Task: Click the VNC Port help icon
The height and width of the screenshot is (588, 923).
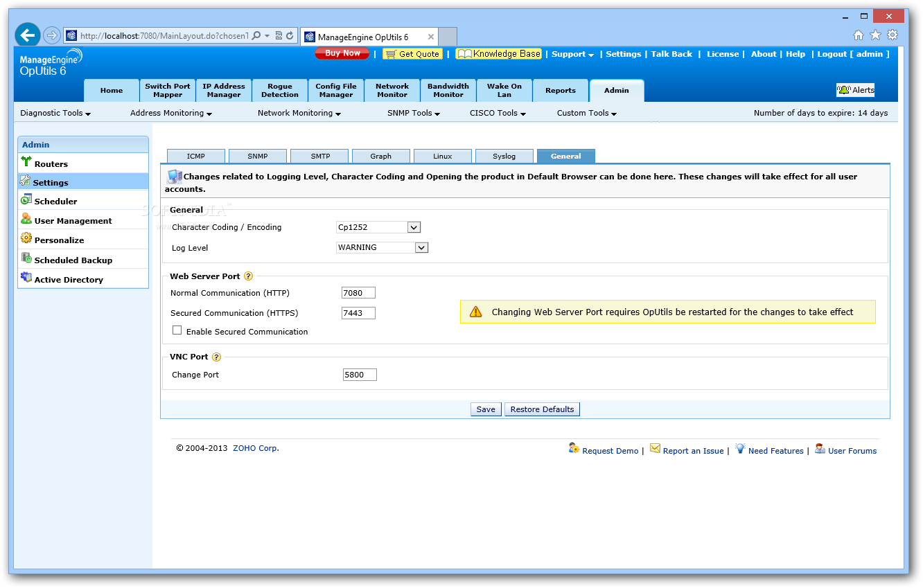Action: (x=216, y=357)
